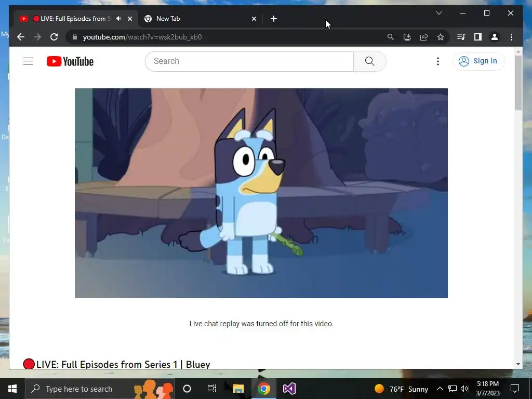Click the Chrome taskbar icon

click(263, 389)
